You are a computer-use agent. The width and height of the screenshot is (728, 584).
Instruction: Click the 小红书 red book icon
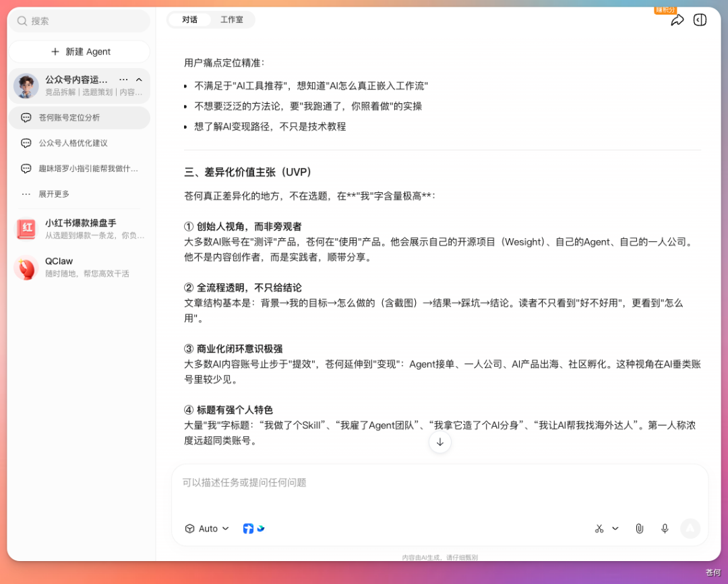26,229
